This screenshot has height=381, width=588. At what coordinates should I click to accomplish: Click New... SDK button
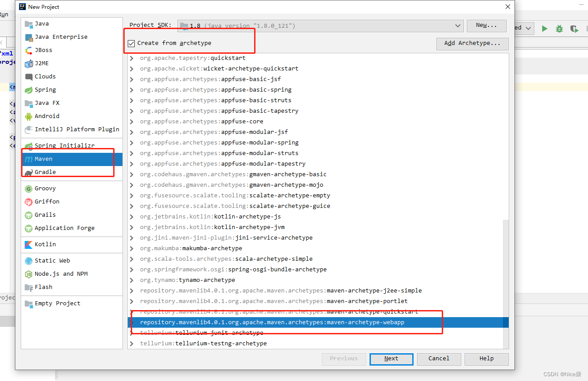coord(487,26)
